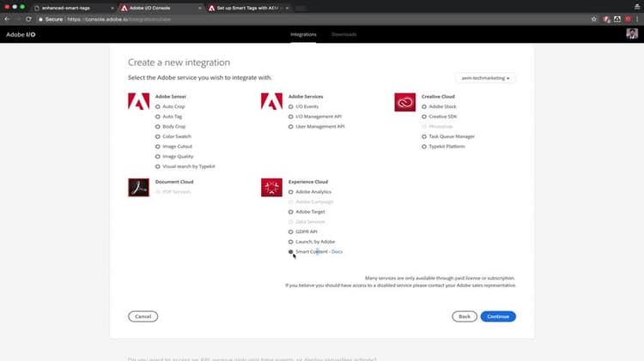Image resolution: width=644 pixels, height=361 pixels.
Task: Click the Adobe Services logo icon
Action: [x=271, y=101]
